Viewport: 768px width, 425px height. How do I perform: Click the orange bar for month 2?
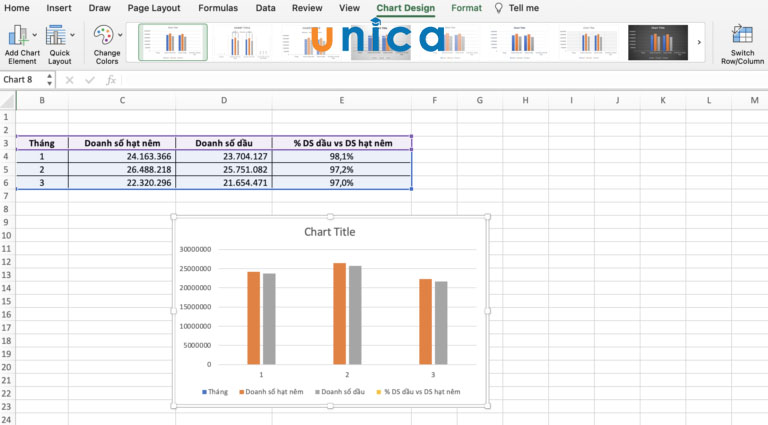pyautogui.click(x=339, y=314)
